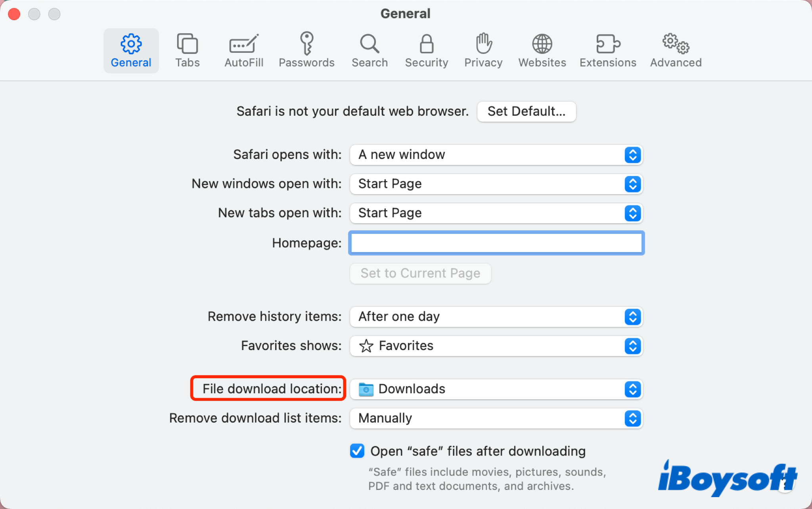This screenshot has width=812, height=509.
Task: Expand Safari opens with dropdown
Action: coord(633,155)
